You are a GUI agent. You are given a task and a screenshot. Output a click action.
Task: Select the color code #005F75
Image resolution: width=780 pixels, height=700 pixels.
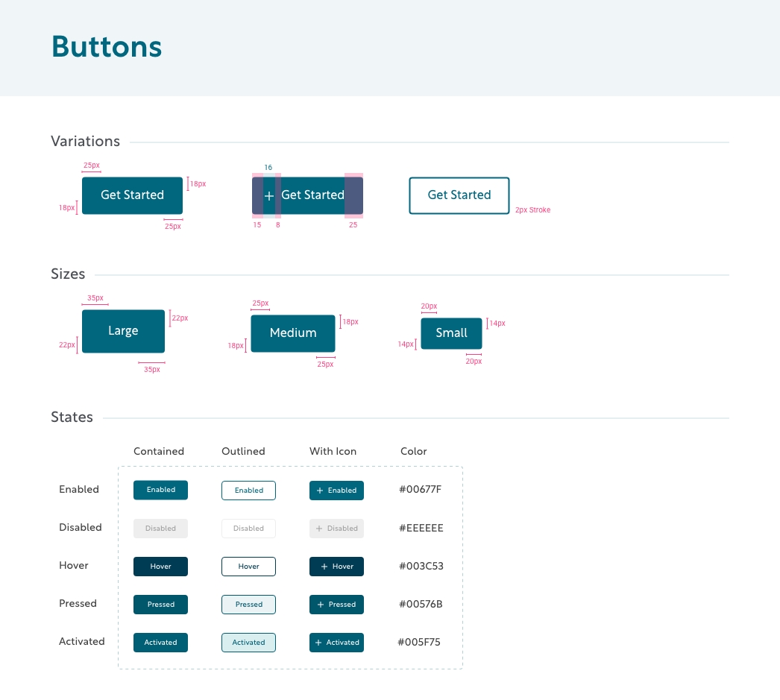(419, 642)
